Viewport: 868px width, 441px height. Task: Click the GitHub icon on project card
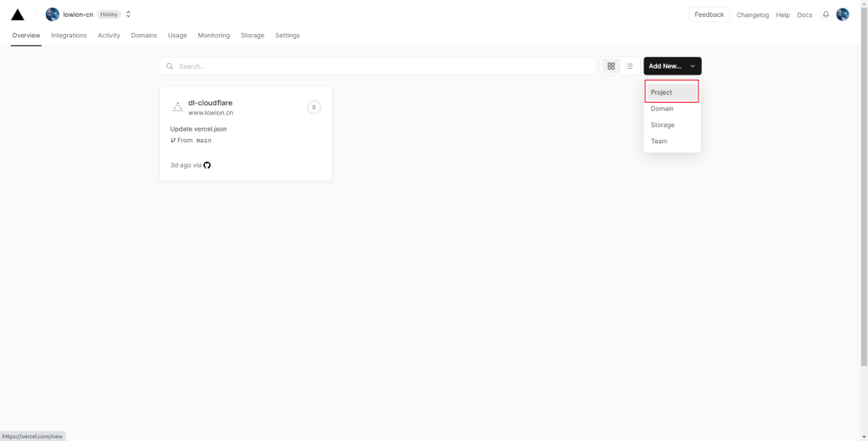(207, 165)
